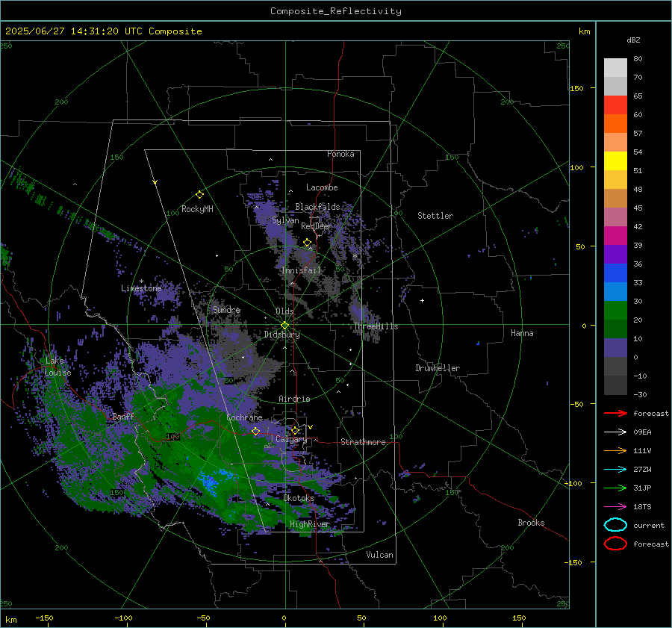Click the green 31JP arrow legend icon

pyautogui.click(x=615, y=488)
